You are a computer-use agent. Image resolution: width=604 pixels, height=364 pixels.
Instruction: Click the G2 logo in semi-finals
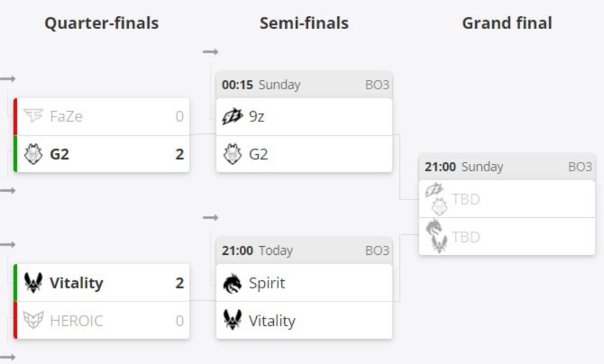coord(232,154)
